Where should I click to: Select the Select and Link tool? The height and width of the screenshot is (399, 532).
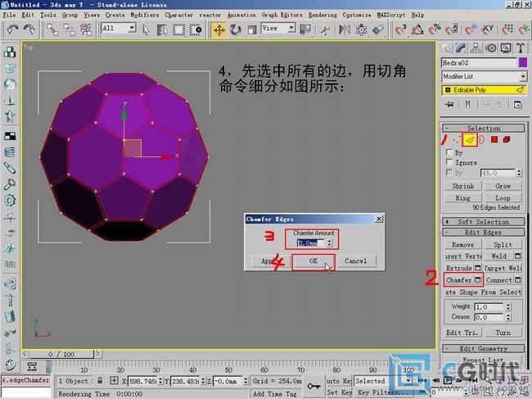click(x=52, y=29)
